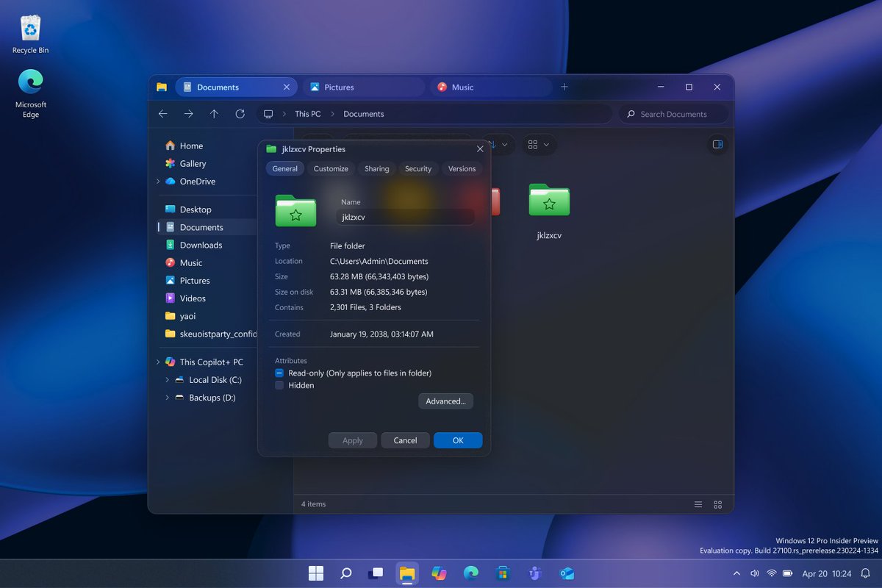The width and height of the screenshot is (882, 588).
Task: Open the view layout dropdown in toolbar
Action: coord(539,145)
